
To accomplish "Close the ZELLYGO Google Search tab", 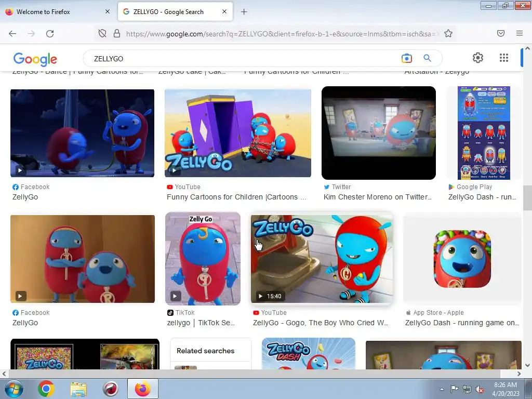I will click(224, 11).
